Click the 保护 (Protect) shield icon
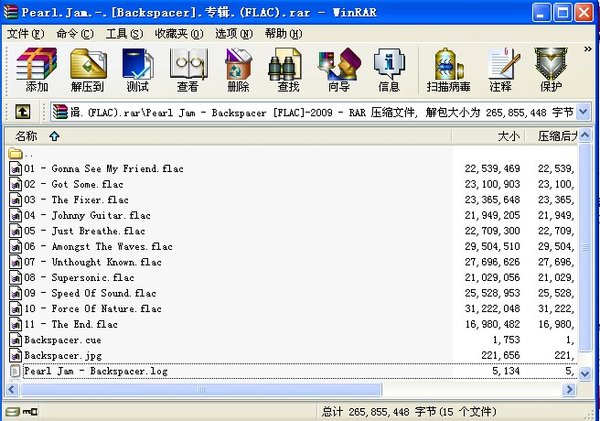The image size is (600, 421). (551, 70)
